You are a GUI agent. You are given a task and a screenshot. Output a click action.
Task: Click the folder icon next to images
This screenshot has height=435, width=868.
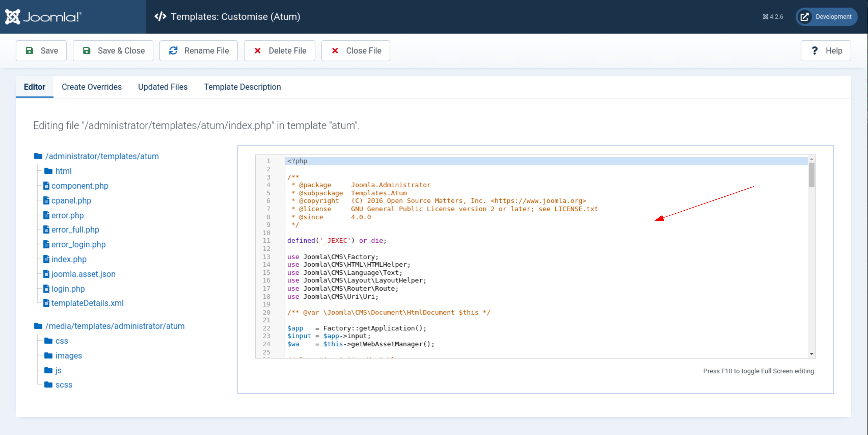49,355
